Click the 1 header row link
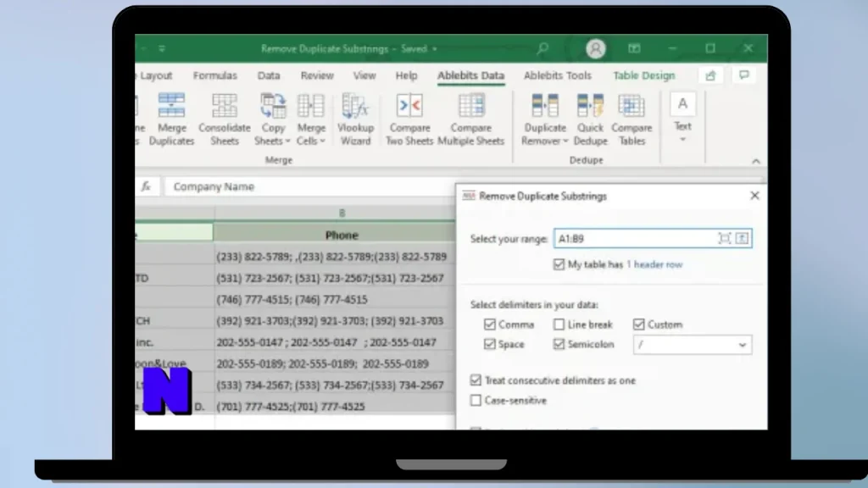 (654, 264)
